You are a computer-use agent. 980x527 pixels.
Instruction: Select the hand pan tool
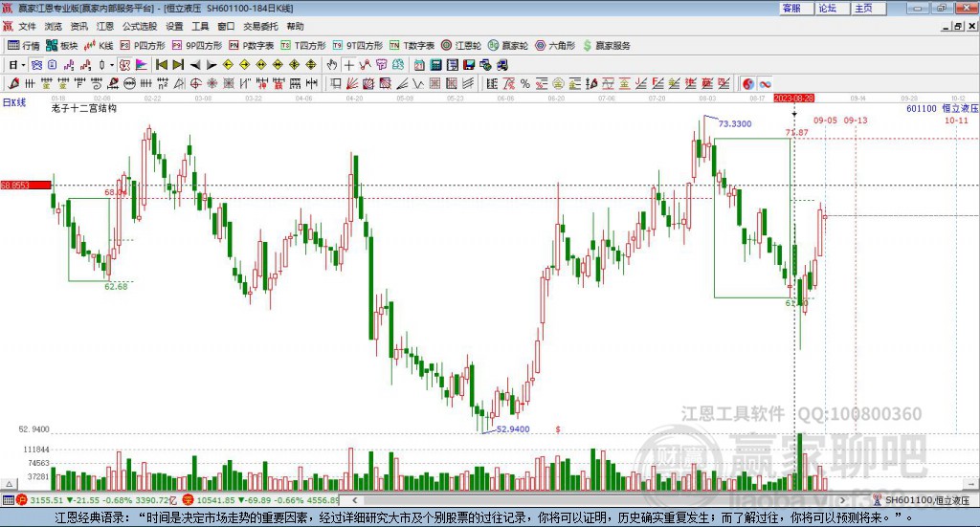332,65
